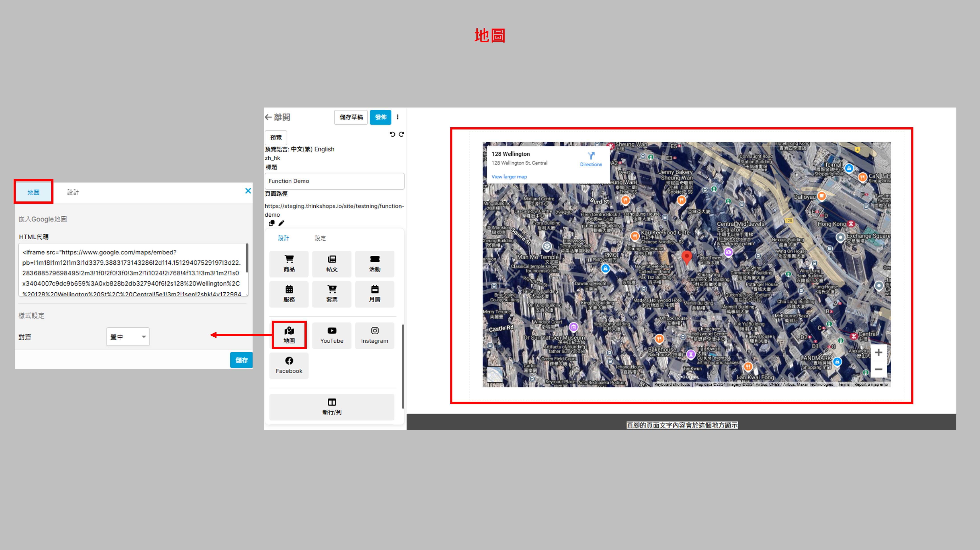The width and height of the screenshot is (980, 550).
Task: Click the 儲存草稿 save draft button
Action: click(x=351, y=117)
